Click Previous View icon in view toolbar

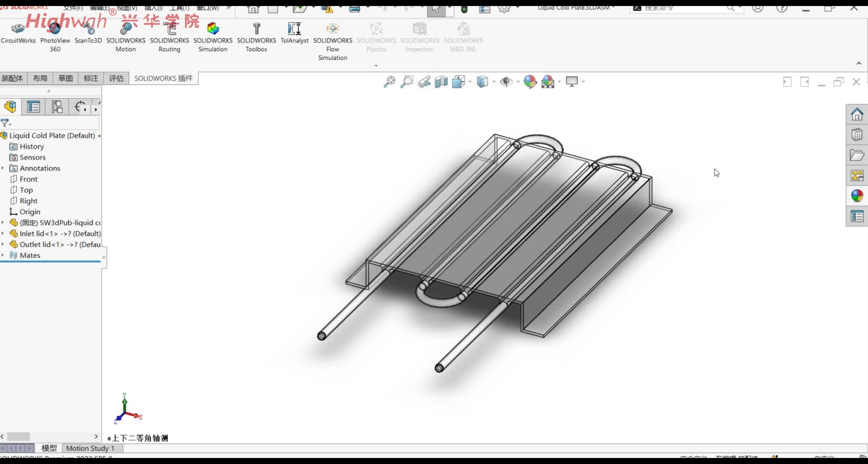click(424, 82)
